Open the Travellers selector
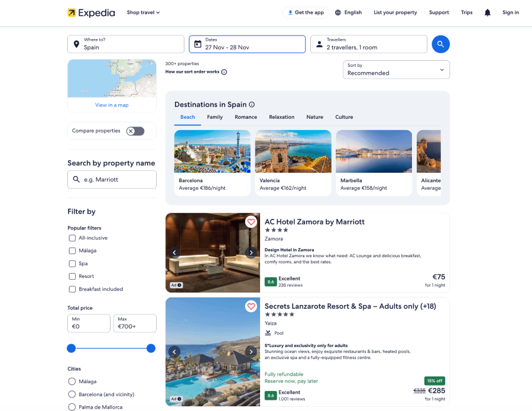 (x=368, y=44)
